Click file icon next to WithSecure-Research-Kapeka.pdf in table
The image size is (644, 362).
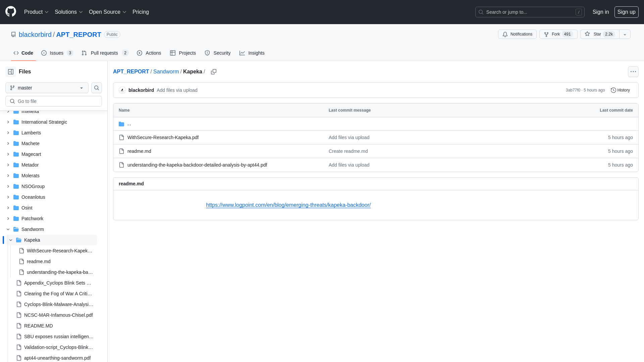click(121, 137)
